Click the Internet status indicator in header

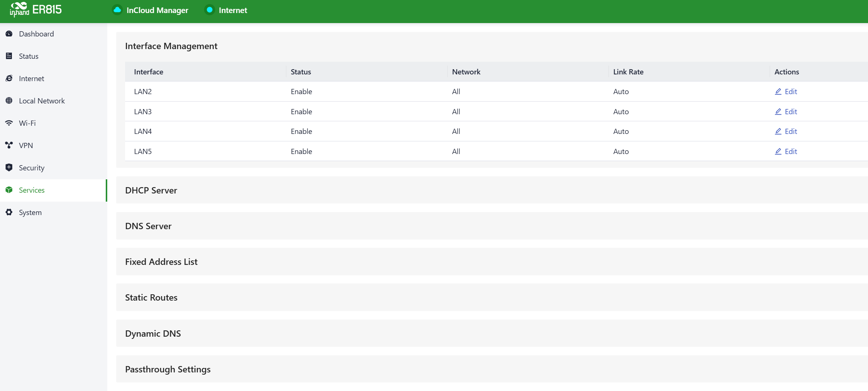[210, 10]
